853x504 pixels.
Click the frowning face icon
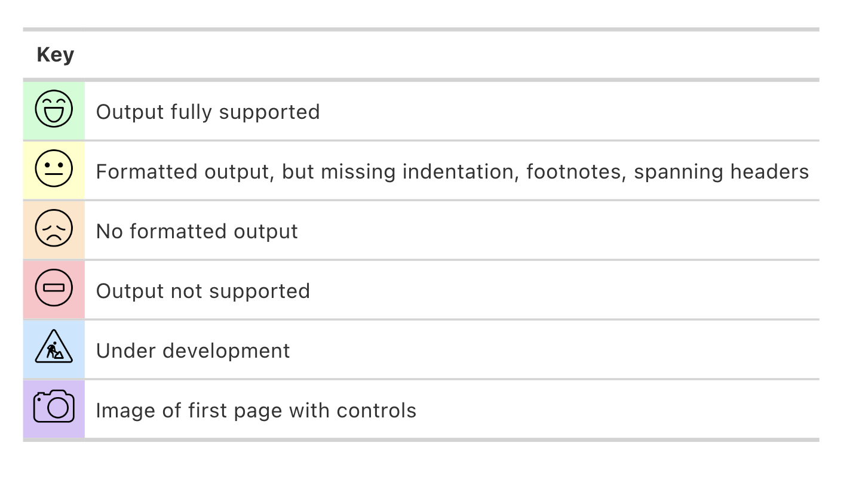pos(54,229)
